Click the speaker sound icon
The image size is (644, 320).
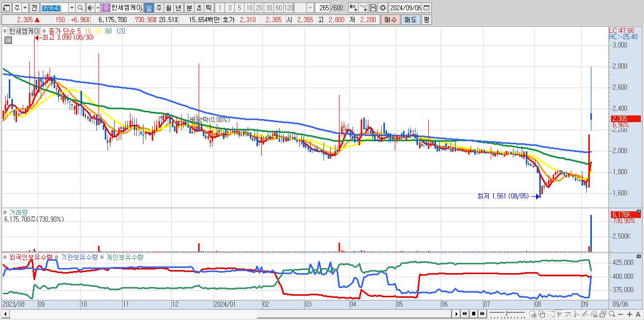pyautogui.click(x=91, y=8)
